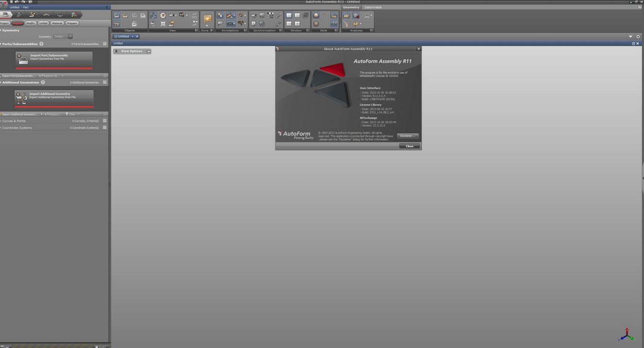
Task: Switch to the Geometry ribbon tab
Action: (351, 7)
